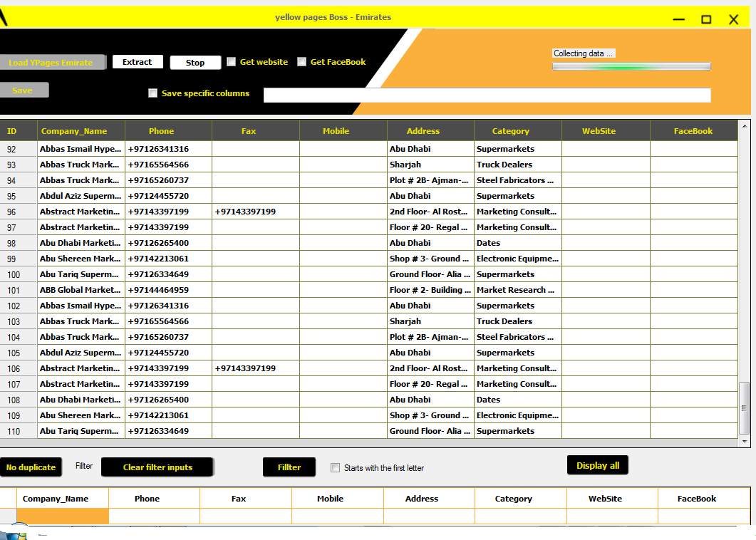Click phone +97165260737 in row 94

tap(168, 180)
